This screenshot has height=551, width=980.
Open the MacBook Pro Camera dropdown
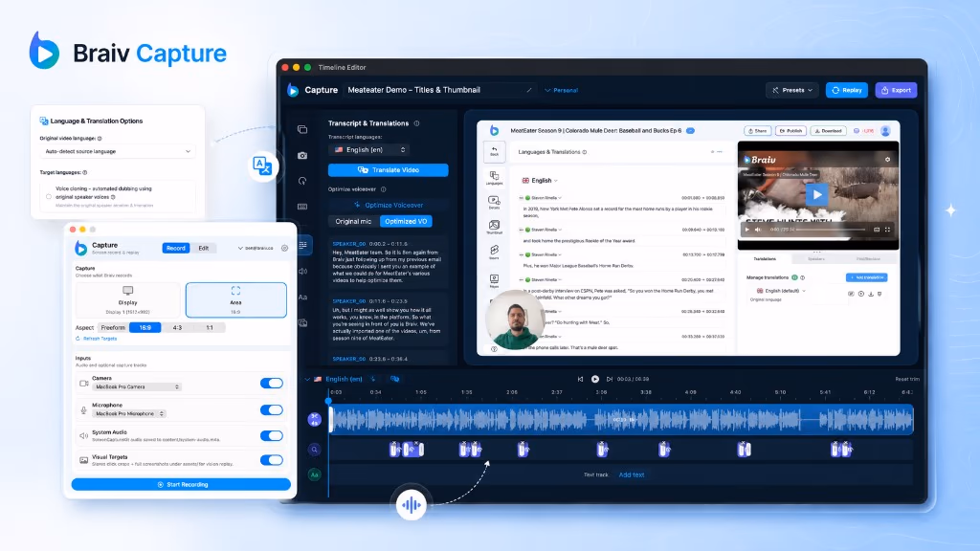click(137, 386)
